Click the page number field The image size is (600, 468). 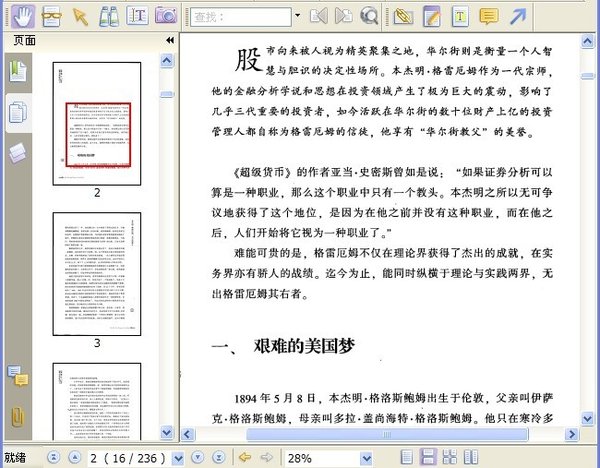click(130, 458)
